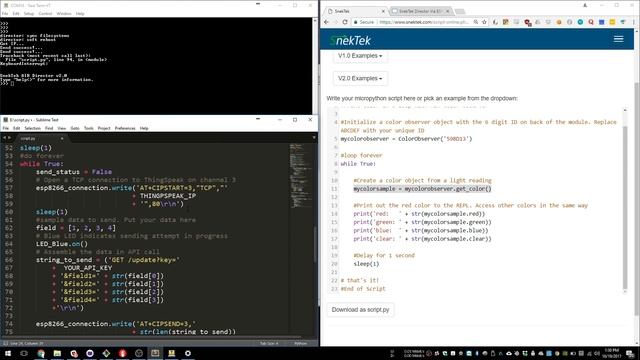The image size is (640, 360).
Task: Click the SnekTek logo
Action: (x=350, y=40)
